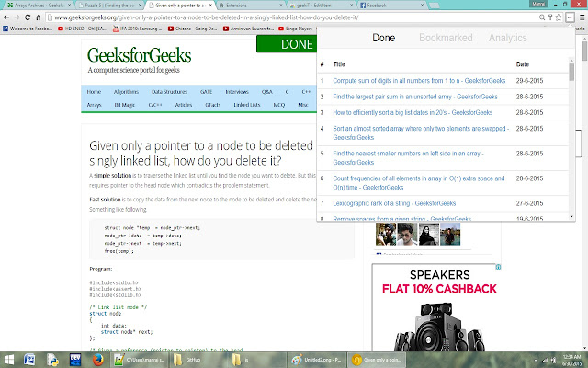Open the Armin van Buuren bookmark
This screenshot has height=368, width=588.
coord(248,29)
